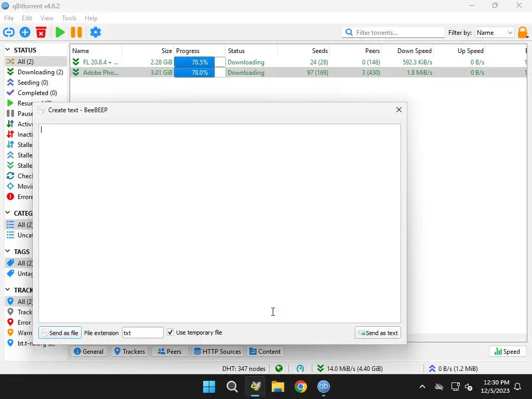Sort by the Name column header
This screenshot has width=532, height=399.
point(96,50)
